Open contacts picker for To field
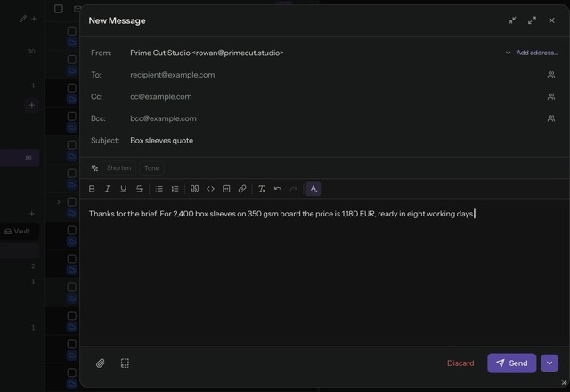 point(551,75)
